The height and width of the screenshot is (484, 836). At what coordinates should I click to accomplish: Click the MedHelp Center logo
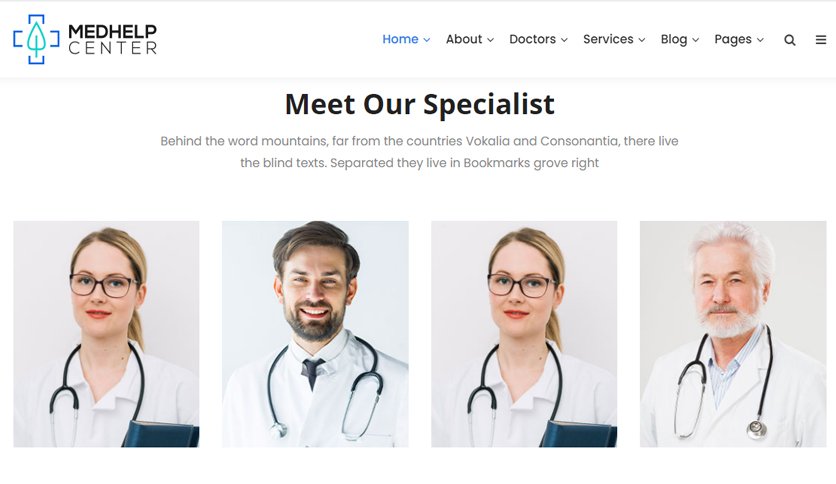click(85, 39)
